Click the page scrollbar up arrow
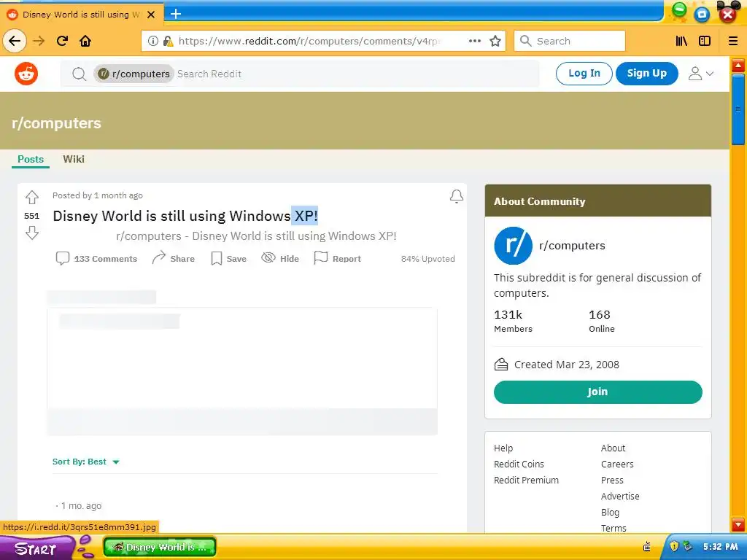The height and width of the screenshot is (560, 747). tap(738, 65)
